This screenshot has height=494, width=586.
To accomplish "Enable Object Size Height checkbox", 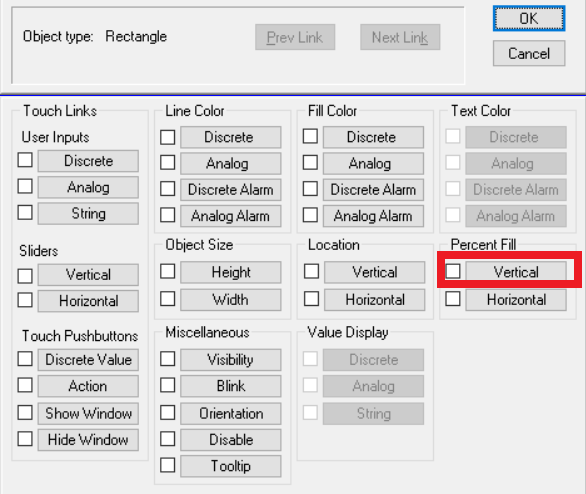I will tap(167, 271).
